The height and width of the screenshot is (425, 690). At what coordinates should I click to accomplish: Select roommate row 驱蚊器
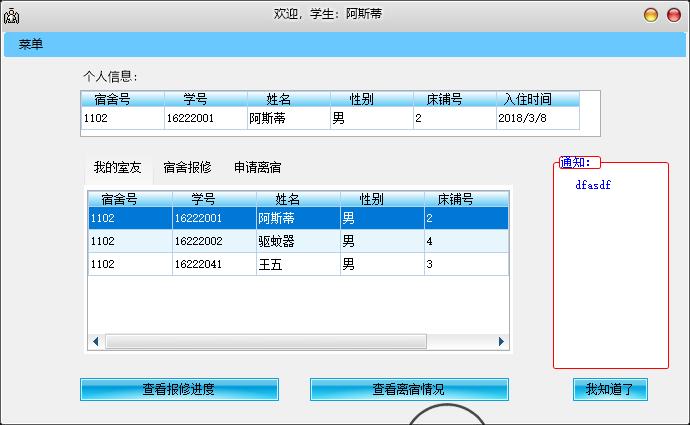pos(298,241)
